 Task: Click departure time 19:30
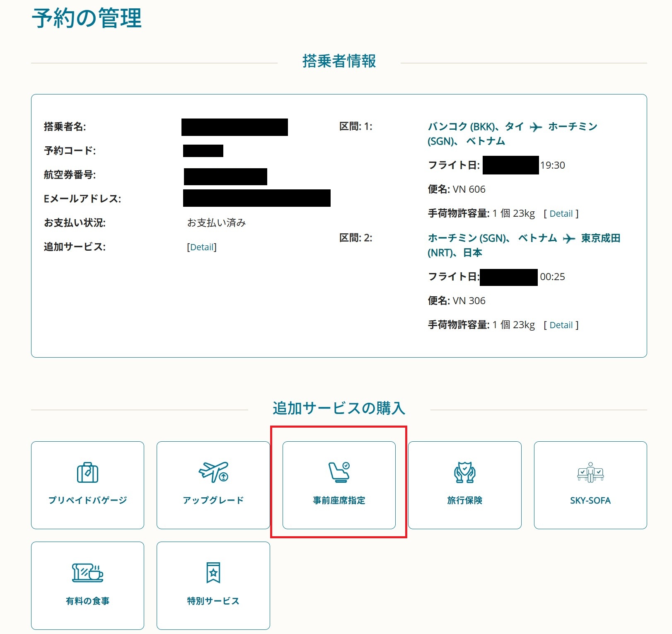[x=552, y=165]
